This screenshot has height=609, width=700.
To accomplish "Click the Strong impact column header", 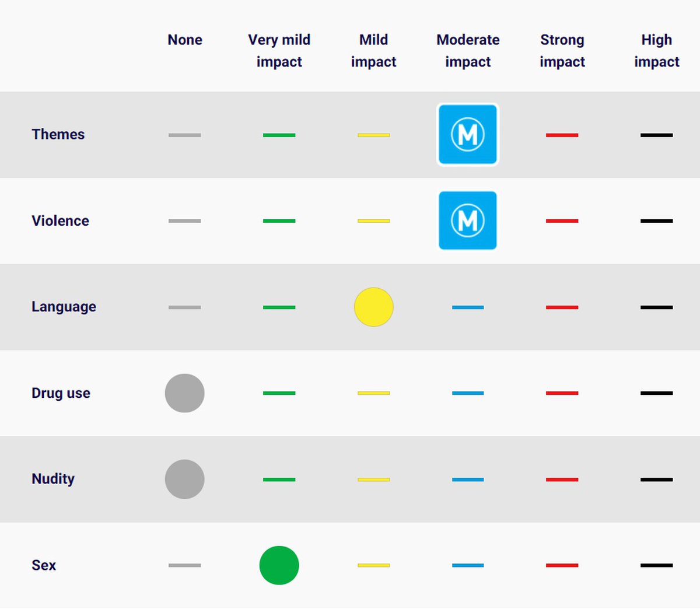I will tap(562, 51).
